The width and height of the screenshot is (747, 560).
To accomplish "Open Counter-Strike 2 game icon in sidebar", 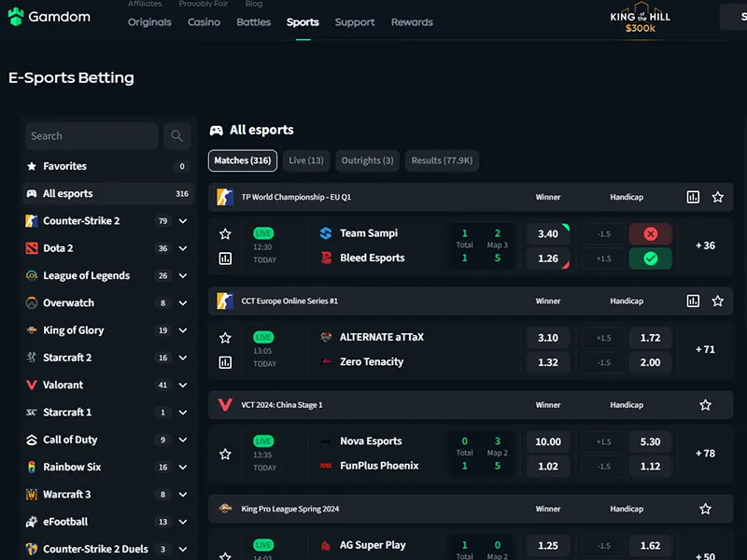I will click(32, 221).
